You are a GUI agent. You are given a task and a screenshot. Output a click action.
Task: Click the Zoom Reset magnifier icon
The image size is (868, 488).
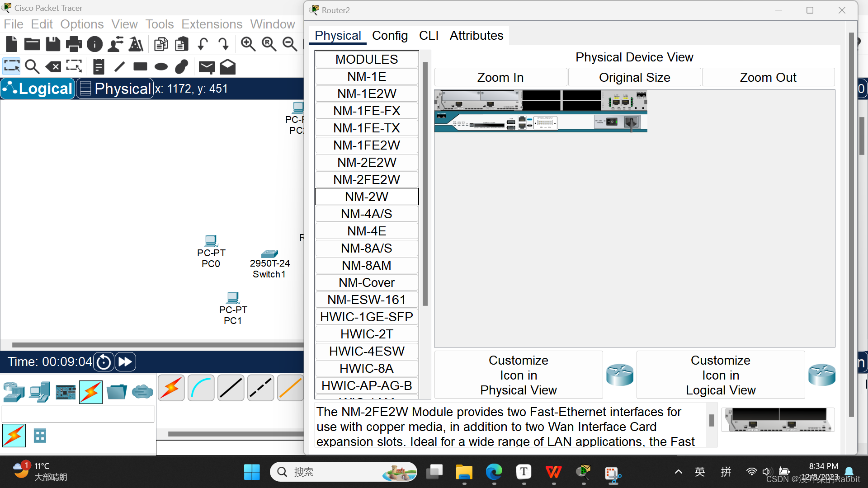click(269, 44)
